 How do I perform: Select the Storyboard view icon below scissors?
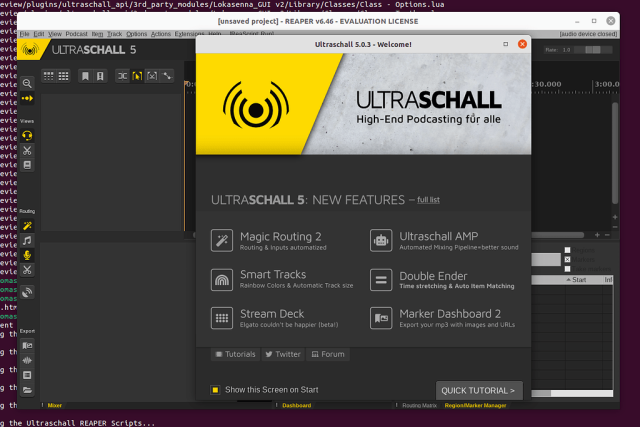click(27, 165)
